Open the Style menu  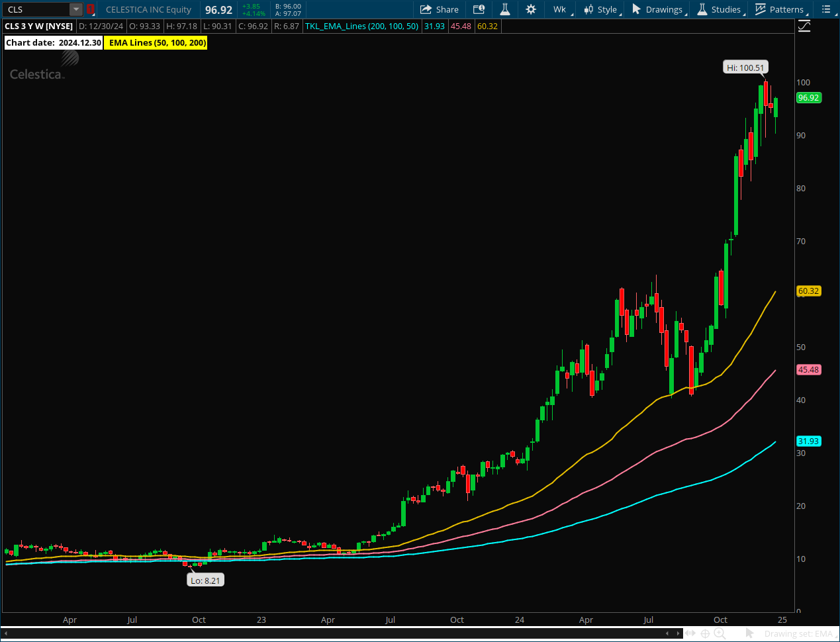coord(600,9)
